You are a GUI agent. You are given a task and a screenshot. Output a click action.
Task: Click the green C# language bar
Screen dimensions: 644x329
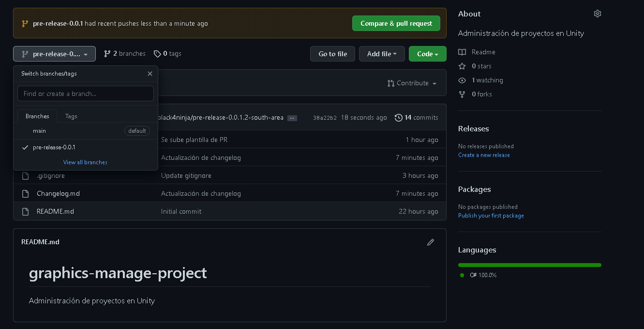529,265
